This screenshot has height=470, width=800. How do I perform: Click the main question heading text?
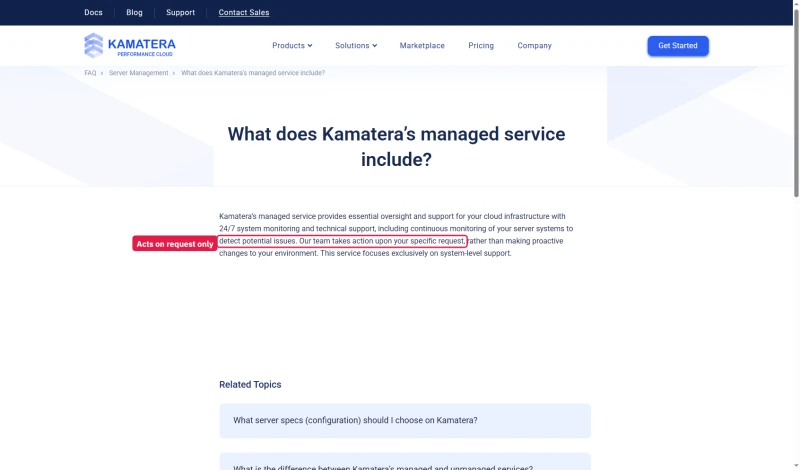pyautogui.click(x=396, y=146)
